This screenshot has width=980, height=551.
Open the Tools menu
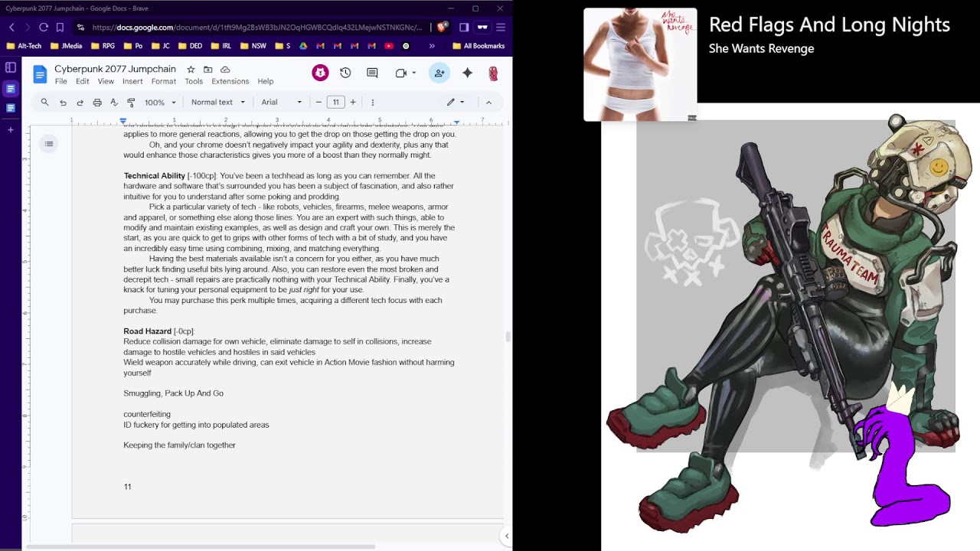(194, 81)
